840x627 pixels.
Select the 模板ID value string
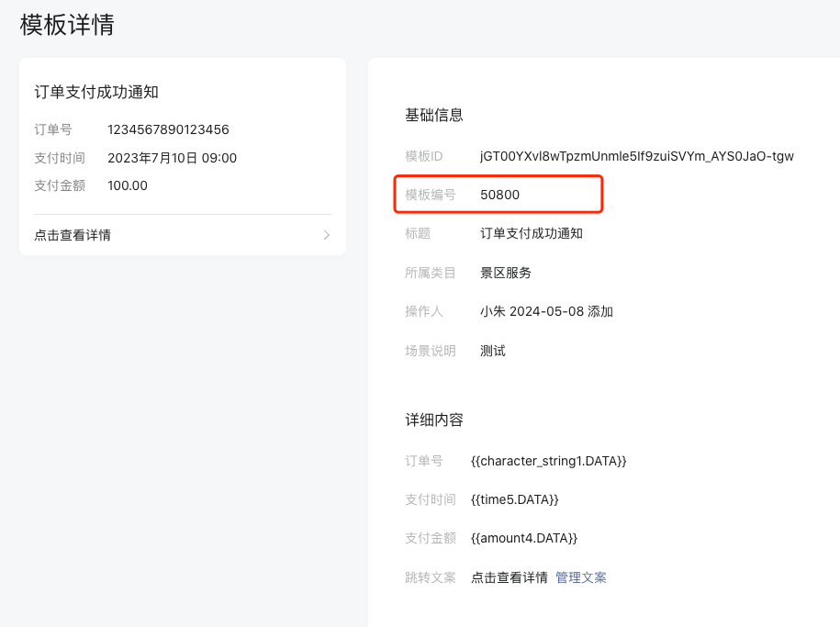point(636,156)
